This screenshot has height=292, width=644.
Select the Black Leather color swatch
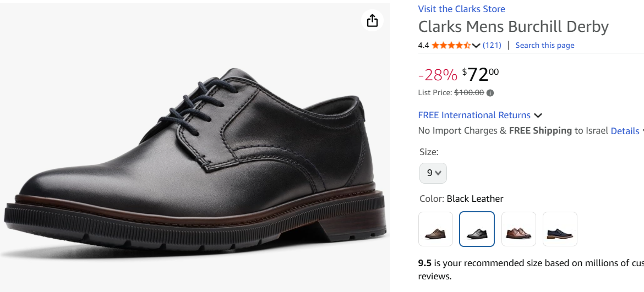point(477,229)
